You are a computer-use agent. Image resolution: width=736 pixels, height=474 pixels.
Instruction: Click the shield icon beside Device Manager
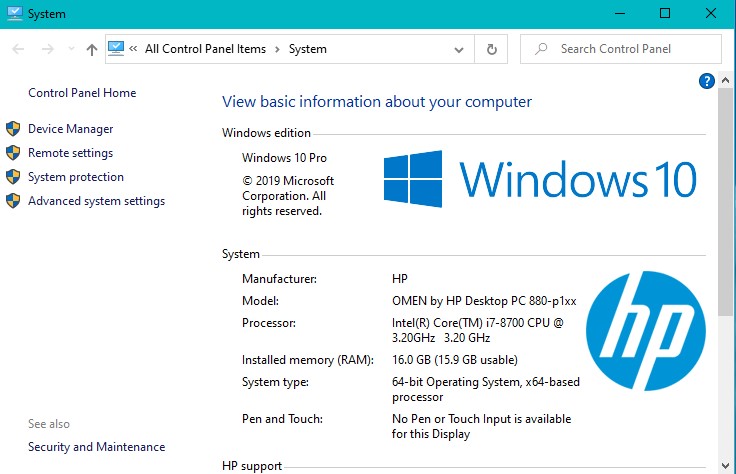[x=13, y=129]
